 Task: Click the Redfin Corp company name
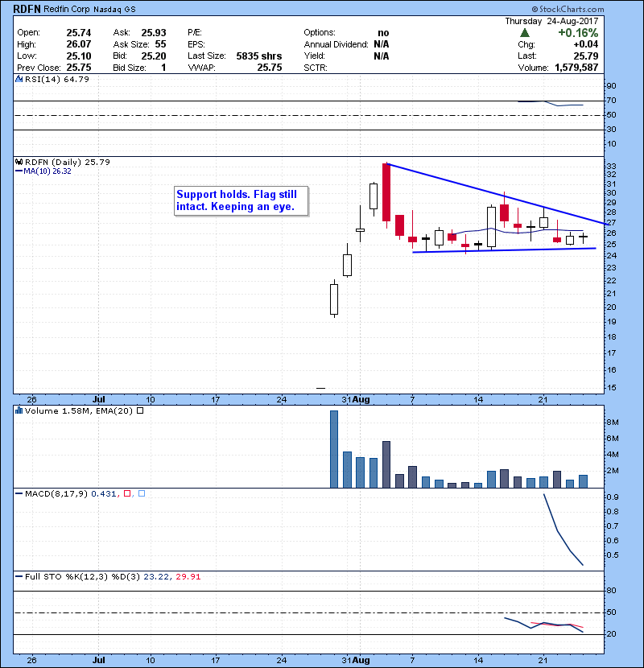[67, 9]
